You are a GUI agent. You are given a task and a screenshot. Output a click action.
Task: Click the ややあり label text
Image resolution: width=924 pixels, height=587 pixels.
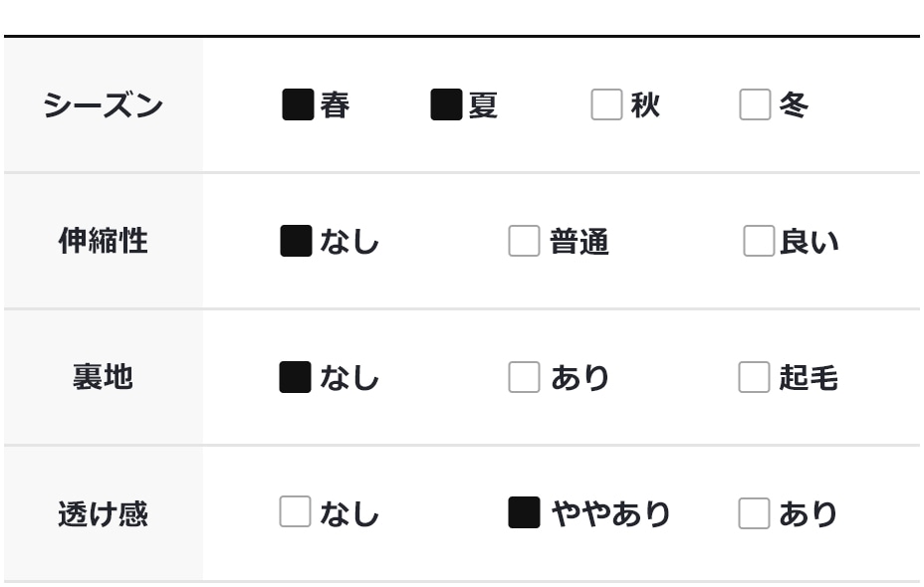611,513
